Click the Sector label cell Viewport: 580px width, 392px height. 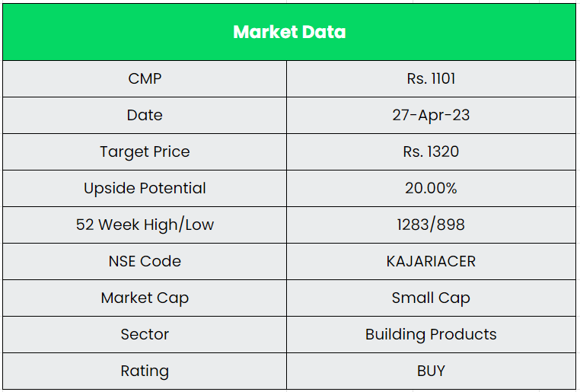pos(145,334)
